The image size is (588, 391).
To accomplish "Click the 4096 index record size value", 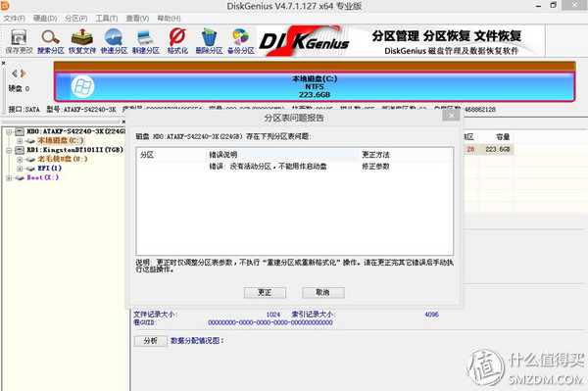I will click(431, 315).
